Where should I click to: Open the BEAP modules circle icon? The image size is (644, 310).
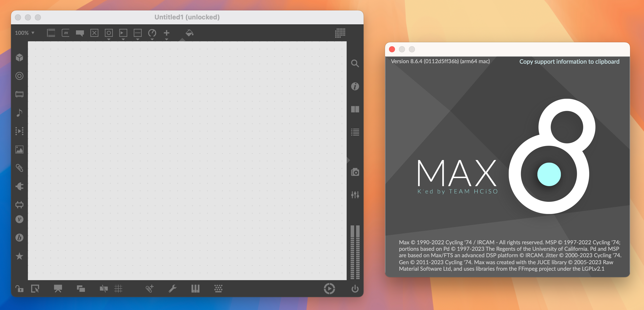(19, 76)
